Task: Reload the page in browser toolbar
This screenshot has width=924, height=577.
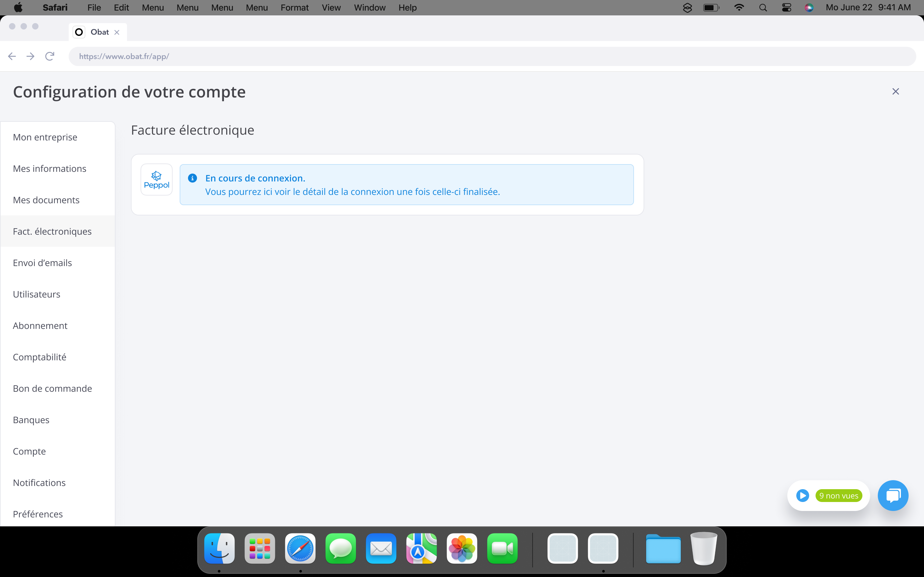Action: coord(50,56)
